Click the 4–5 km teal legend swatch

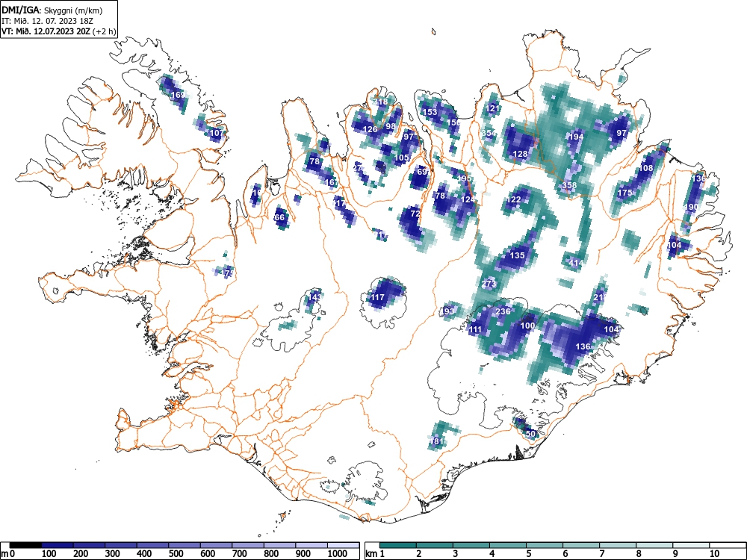point(508,545)
